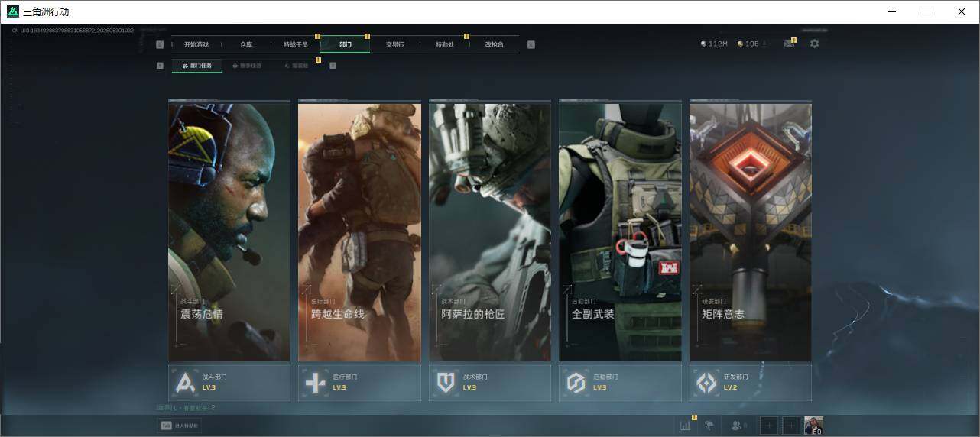Open the bar chart statistics icon

pos(685,426)
